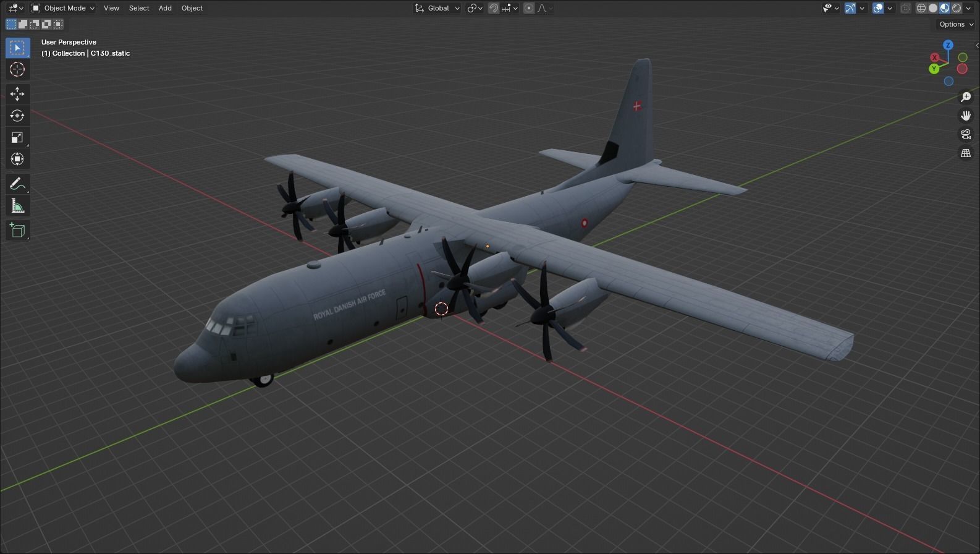The height and width of the screenshot is (554, 980).
Task: Toggle snapping magnet icon
Action: coord(494,8)
